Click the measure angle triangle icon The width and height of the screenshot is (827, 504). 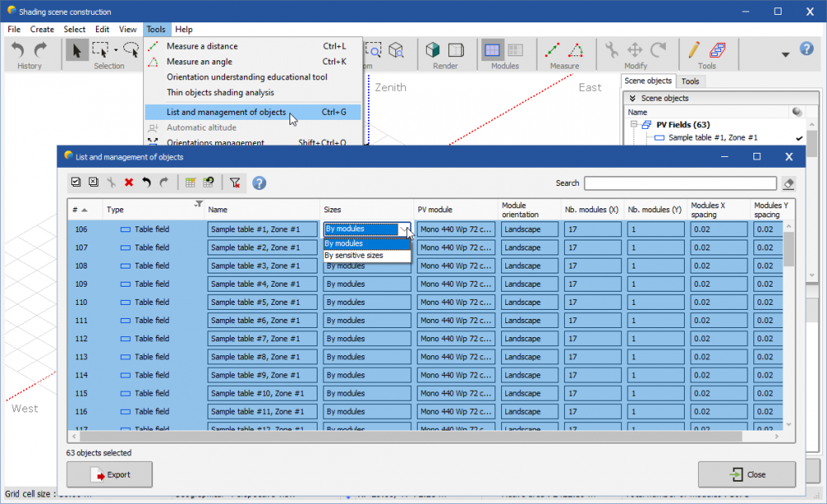(576, 50)
